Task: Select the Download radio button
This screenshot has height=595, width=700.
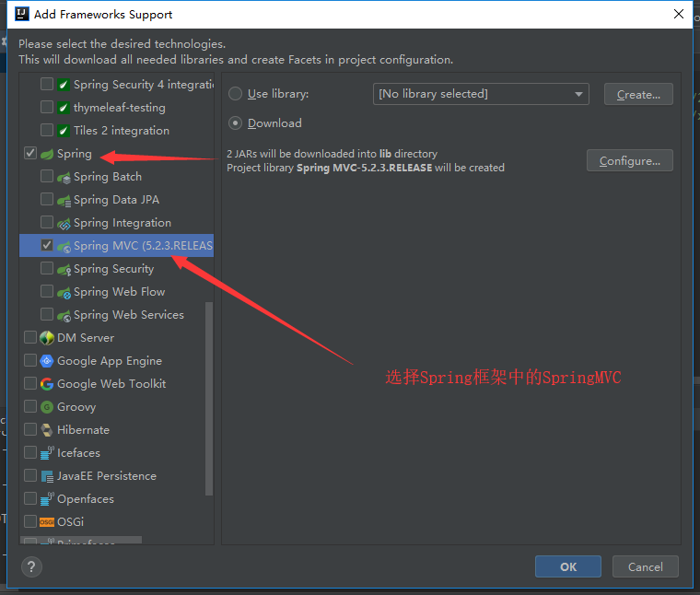Action: pyautogui.click(x=235, y=123)
